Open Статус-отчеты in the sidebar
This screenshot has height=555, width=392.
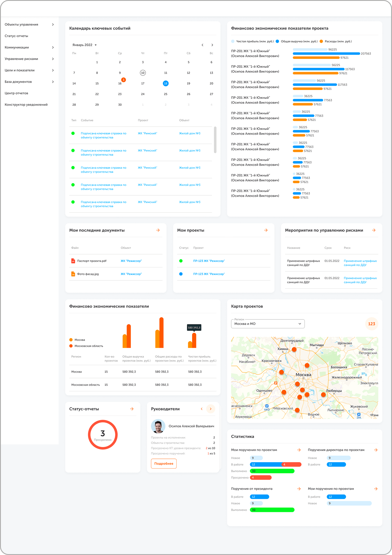[x=16, y=36]
